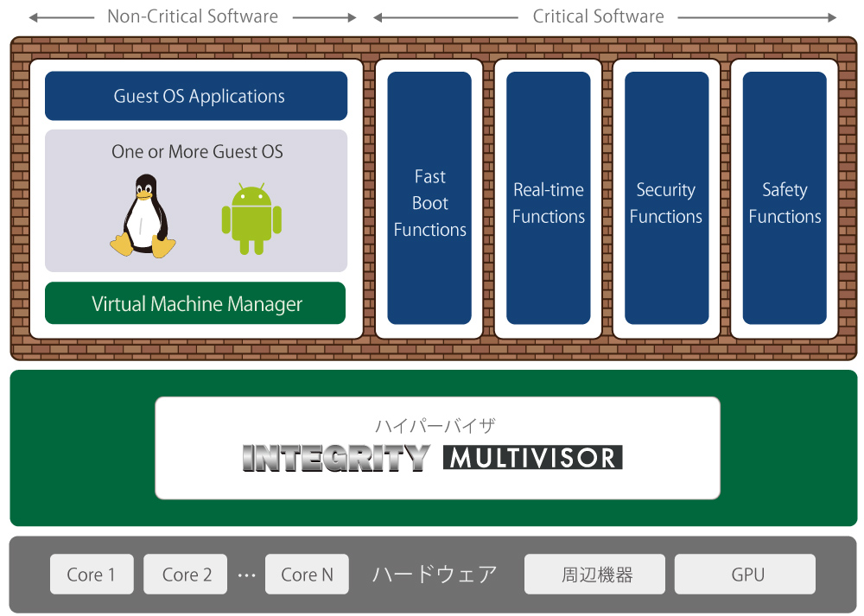Click the INTEGRITY logo
The image size is (864, 616).
pyautogui.click(x=335, y=458)
